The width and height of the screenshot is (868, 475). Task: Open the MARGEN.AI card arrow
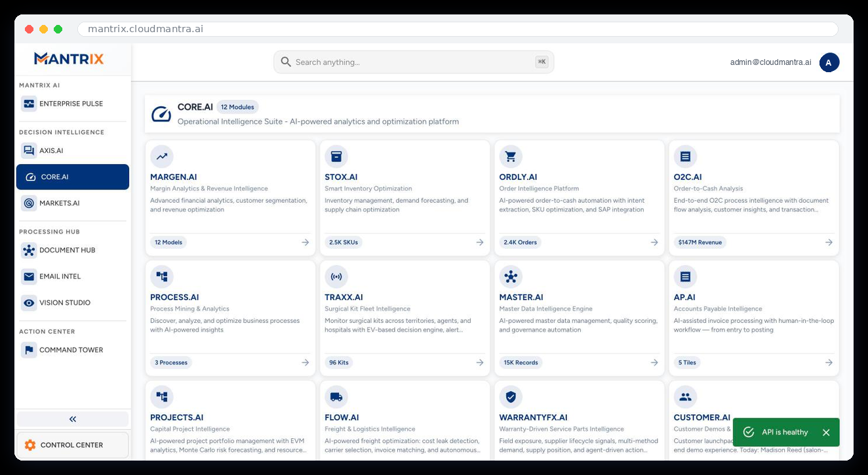coord(306,242)
